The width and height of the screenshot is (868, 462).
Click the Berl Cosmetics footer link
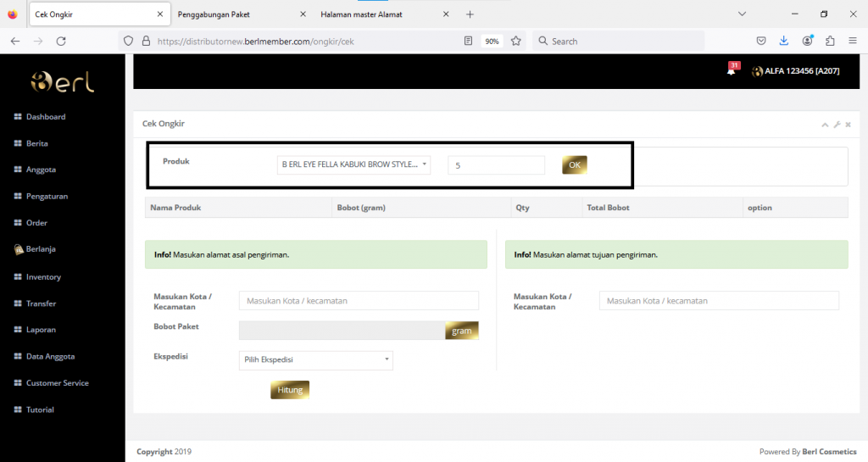tap(829, 452)
